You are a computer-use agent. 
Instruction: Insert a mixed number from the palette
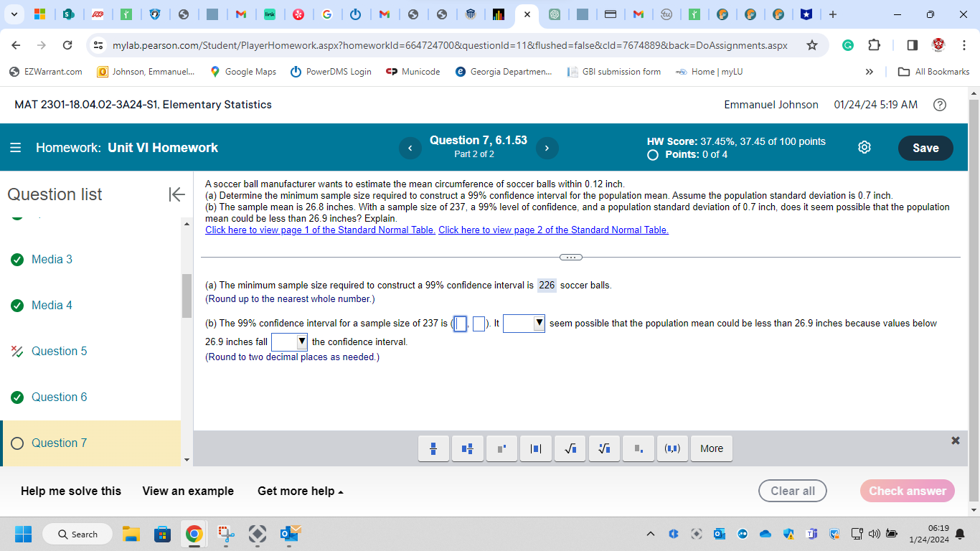467,448
